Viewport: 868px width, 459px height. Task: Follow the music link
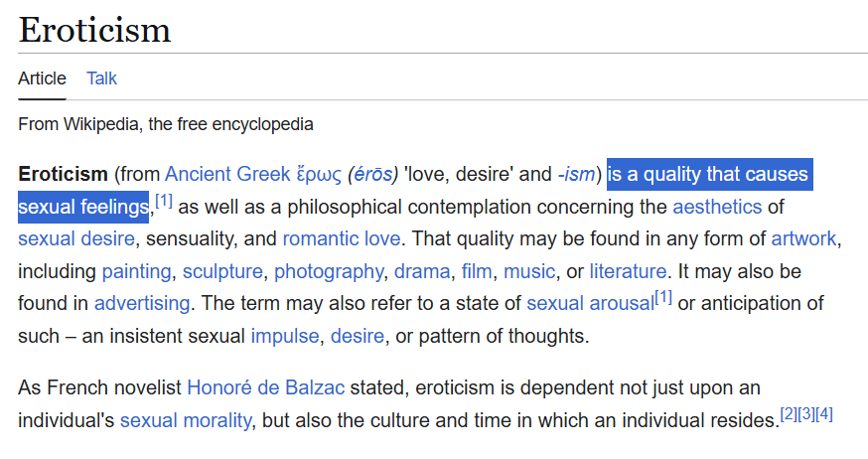click(529, 272)
